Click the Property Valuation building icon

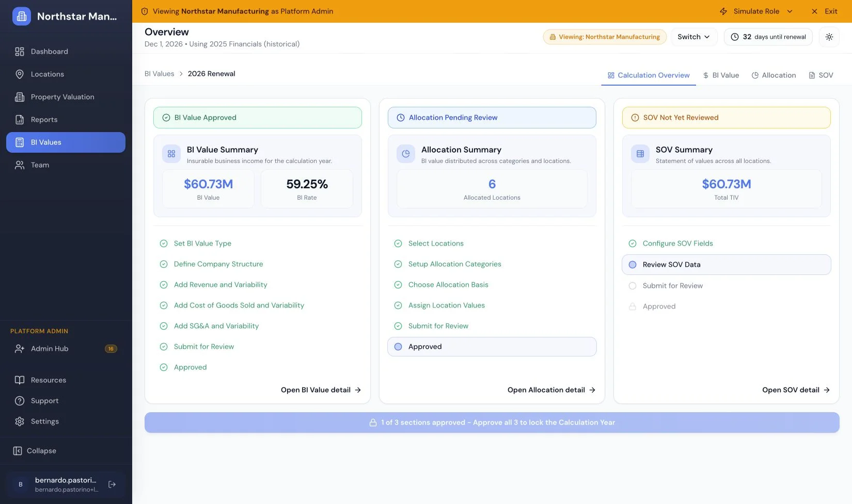coord(20,97)
